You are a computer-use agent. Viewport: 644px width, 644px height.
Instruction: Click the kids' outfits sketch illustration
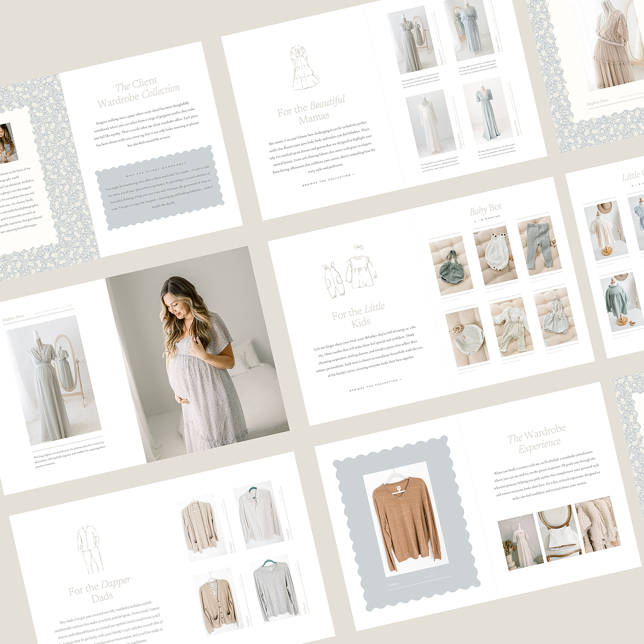pyautogui.click(x=351, y=271)
